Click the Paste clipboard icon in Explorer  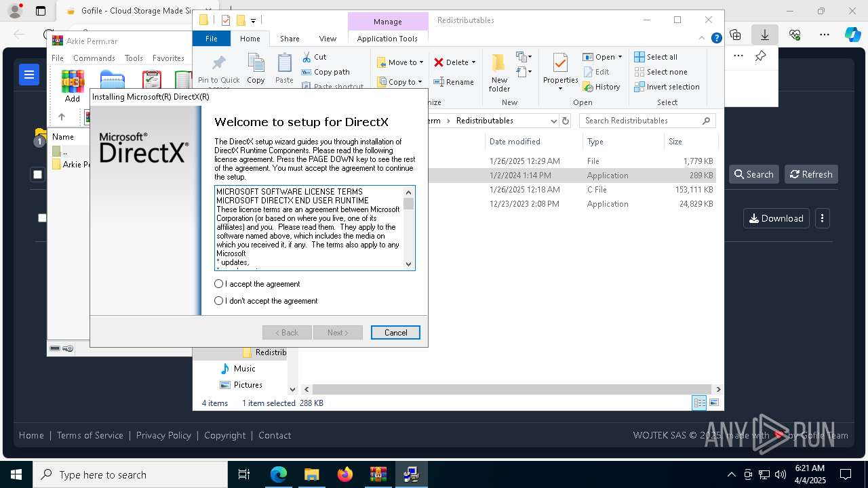pos(284,64)
